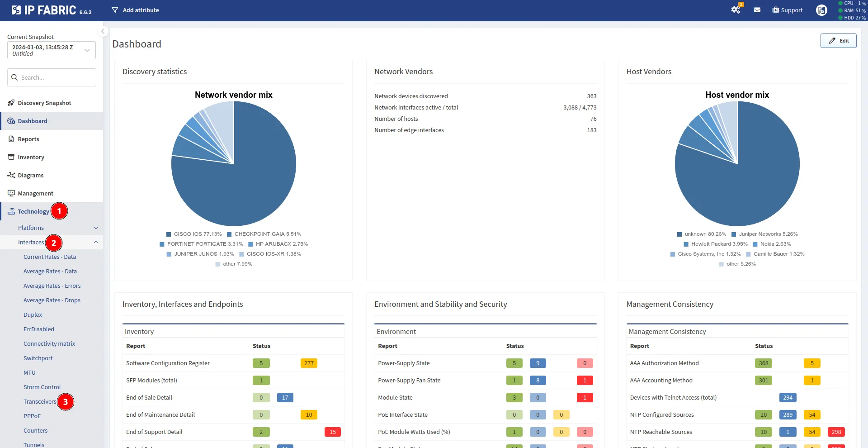Click the Discovery Snapshot rocket icon
This screenshot has width=868, height=448.
click(x=11, y=103)
